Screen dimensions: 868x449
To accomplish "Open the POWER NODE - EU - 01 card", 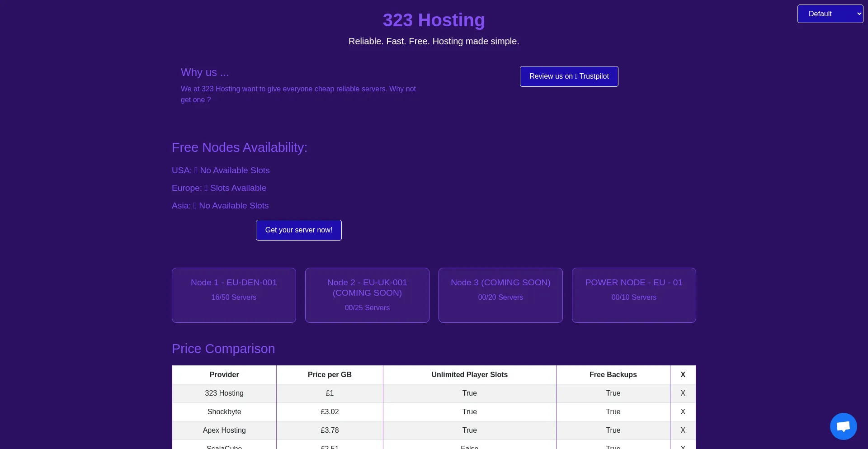I will coord(633,295).
